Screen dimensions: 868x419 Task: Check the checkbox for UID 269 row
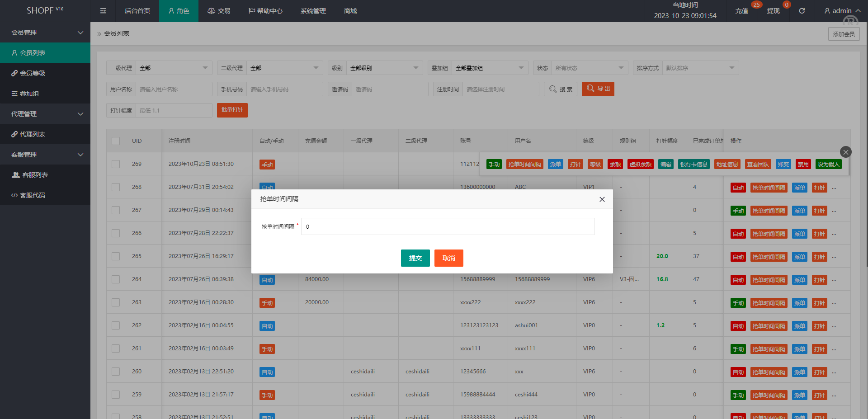pos(116,164)
